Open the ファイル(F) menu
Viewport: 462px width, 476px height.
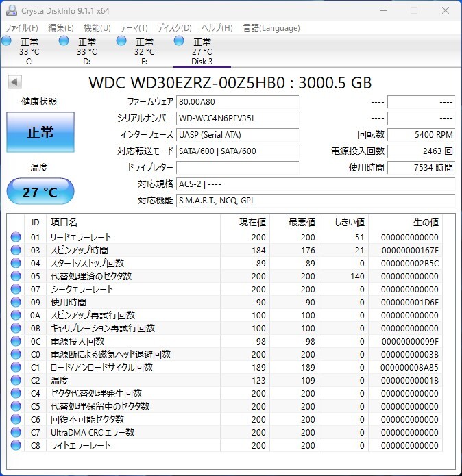click(x=21, y=28)
